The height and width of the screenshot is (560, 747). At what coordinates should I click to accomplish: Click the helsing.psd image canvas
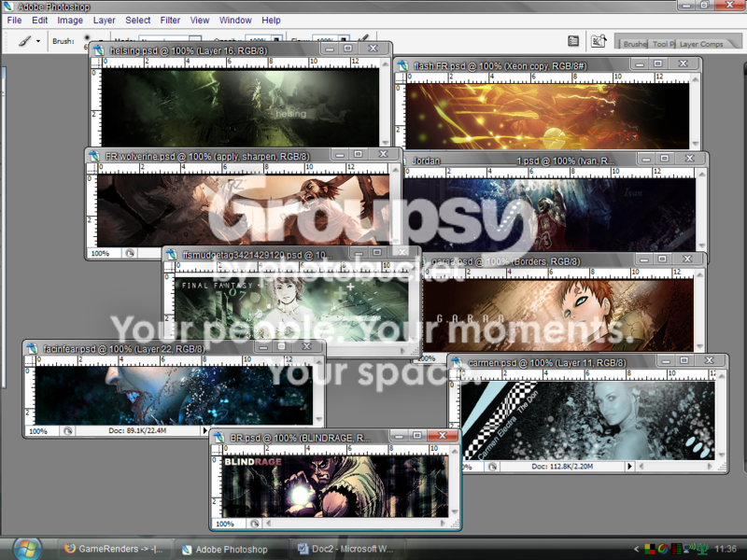[240, 107]
